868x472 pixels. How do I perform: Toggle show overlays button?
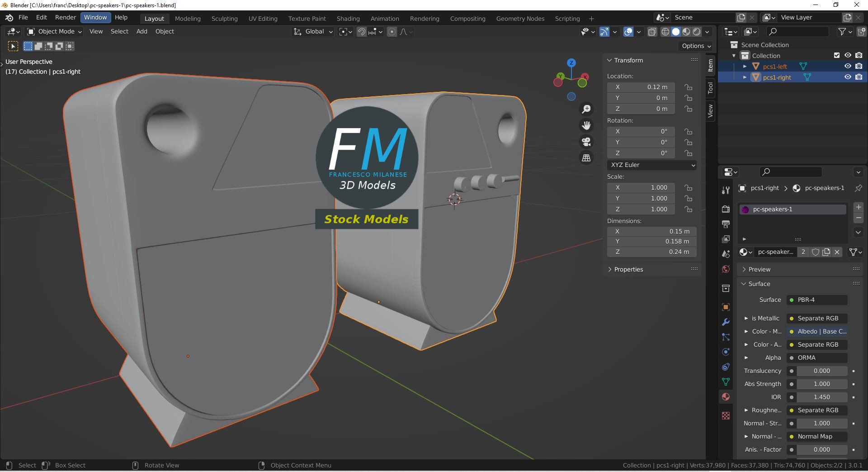point(628,32)
